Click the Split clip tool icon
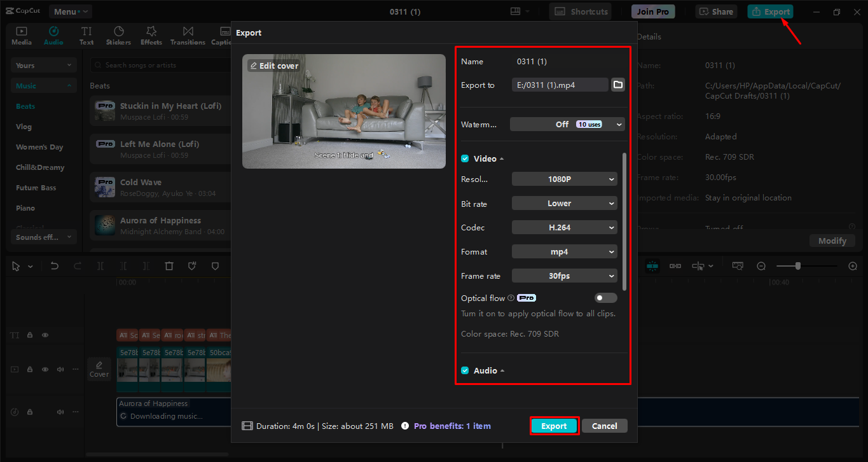Screen dimensions: 868x462 click(x=100, y=266)
